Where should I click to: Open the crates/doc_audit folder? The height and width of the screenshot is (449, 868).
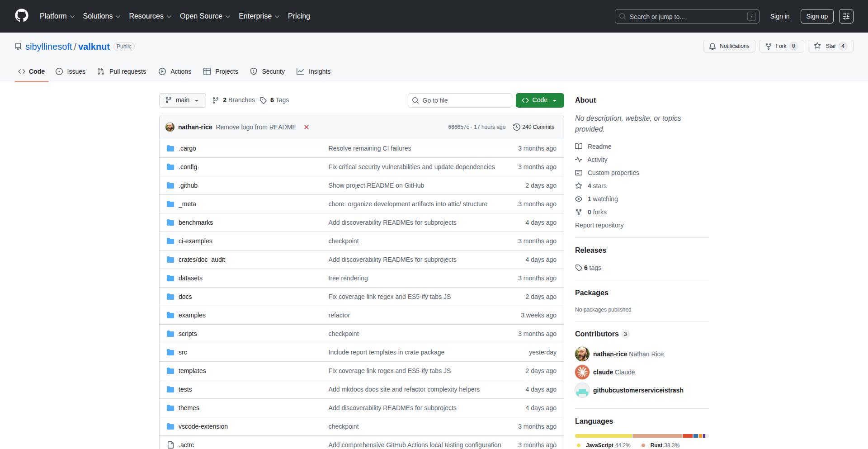pos(202,260)
